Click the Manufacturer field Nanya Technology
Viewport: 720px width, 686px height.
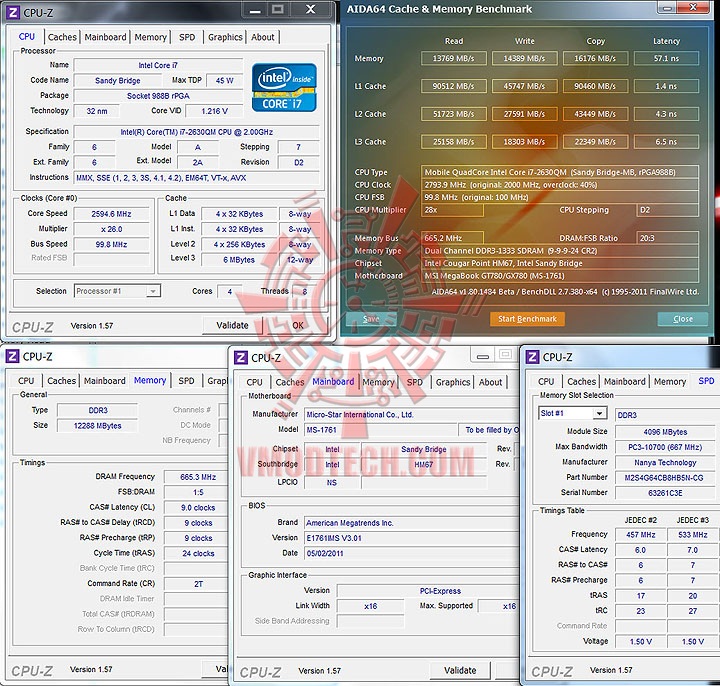click(x=665, y=462)
